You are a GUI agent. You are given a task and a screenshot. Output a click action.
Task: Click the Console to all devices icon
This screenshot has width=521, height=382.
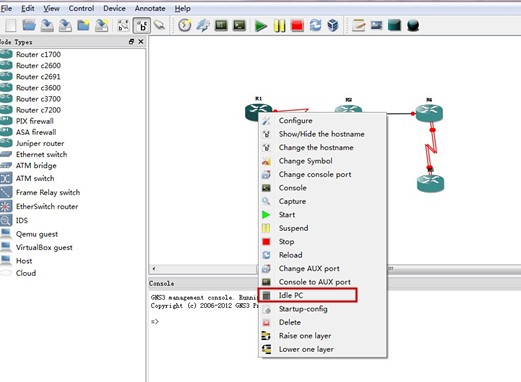click(239, 25)
